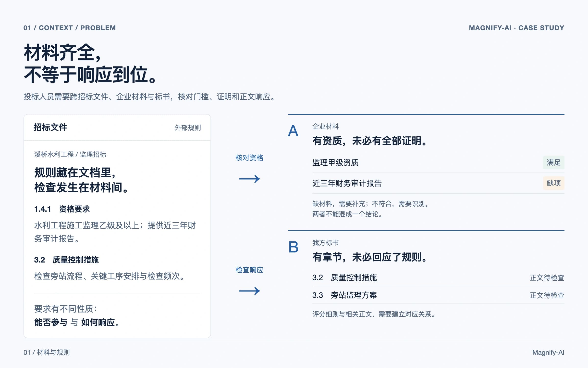Image resolution: width=588 pixels, height=368 pixels.
Task: Click the 检查旁站流程 description text
Action: [109, 276]
